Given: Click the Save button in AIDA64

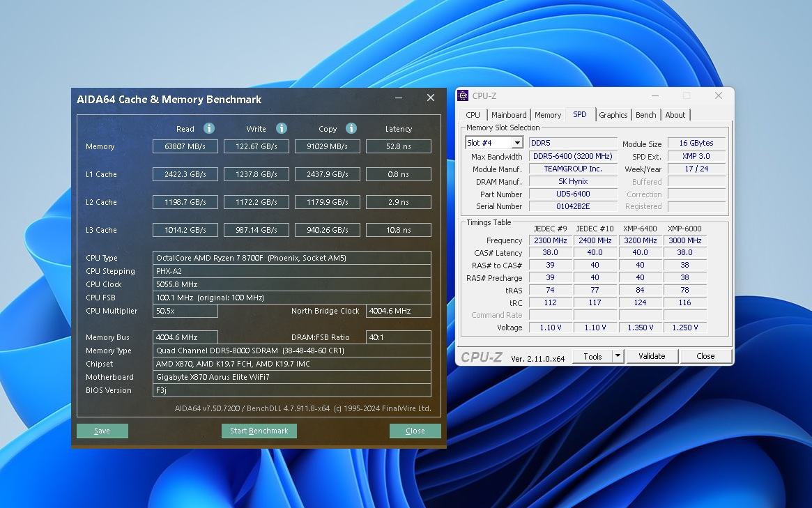Looking at the screenshot, I should (x=102, y=431).
